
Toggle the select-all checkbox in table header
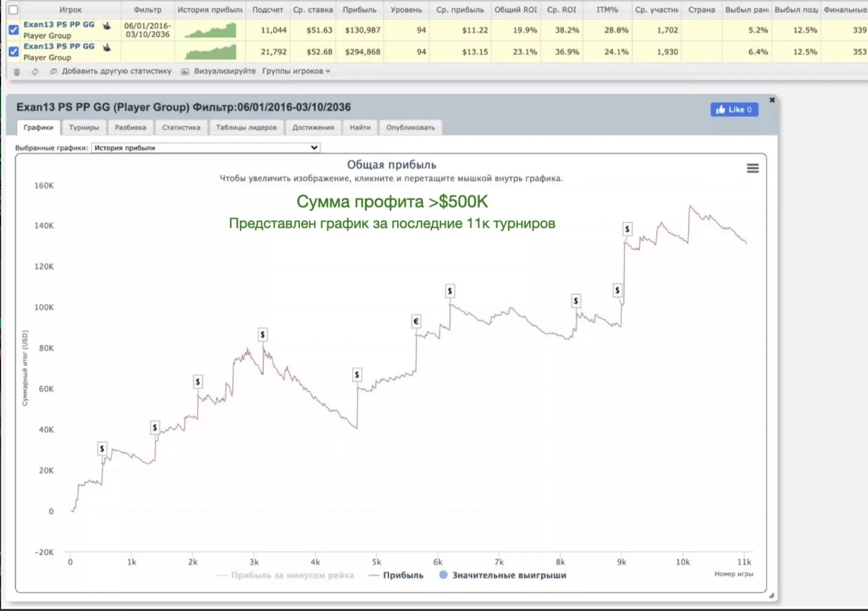(13, 9)
